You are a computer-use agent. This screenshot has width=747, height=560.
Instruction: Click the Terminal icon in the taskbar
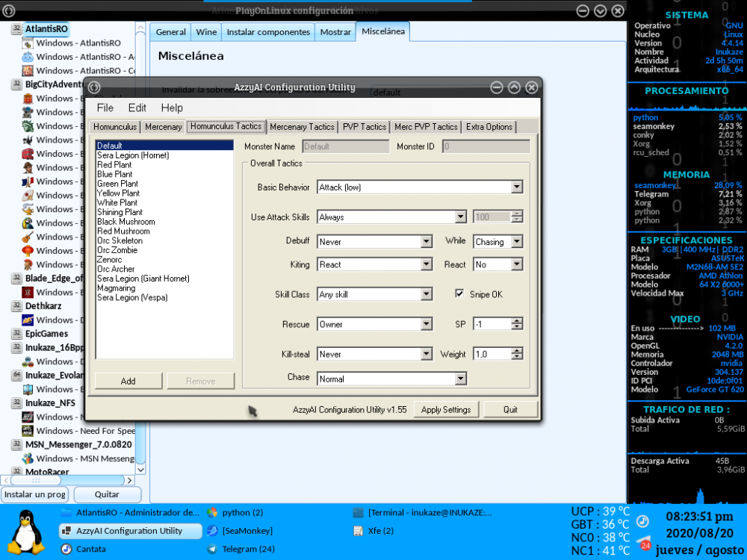point(359,513)
